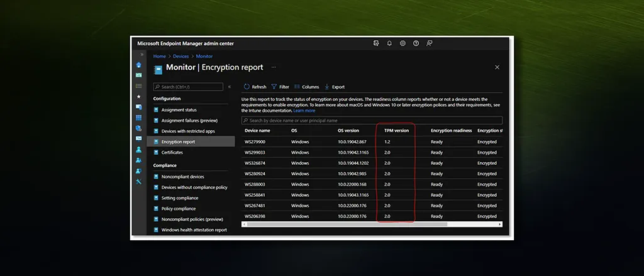Expand the left navigation with double chevron
644x276 pixels.
(142, 54)
